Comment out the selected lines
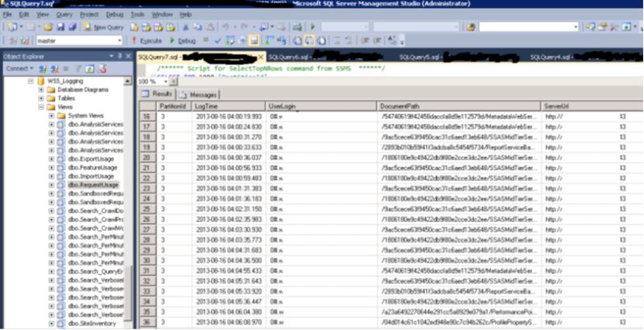Image resolution: width=644 pixels, height=330 pixels. (x=336, y=40)
